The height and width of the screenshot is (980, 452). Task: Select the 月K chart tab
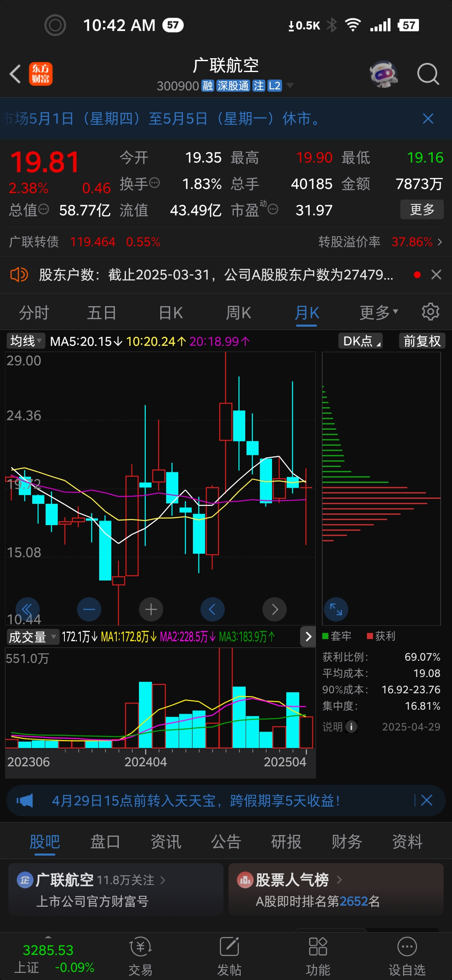click(307, 312)
